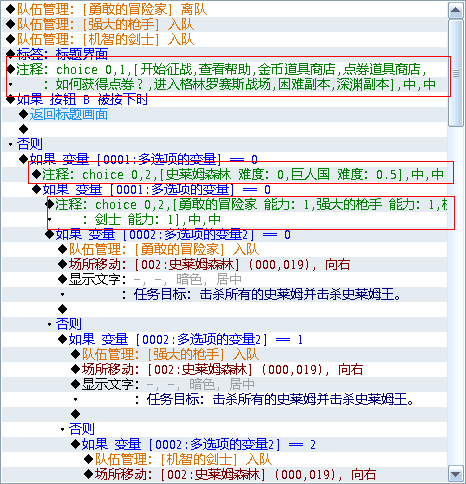The image size is (466, 484).
Task: Click the vertical scrollbar thumb
Action: click(x=455, y=73)
